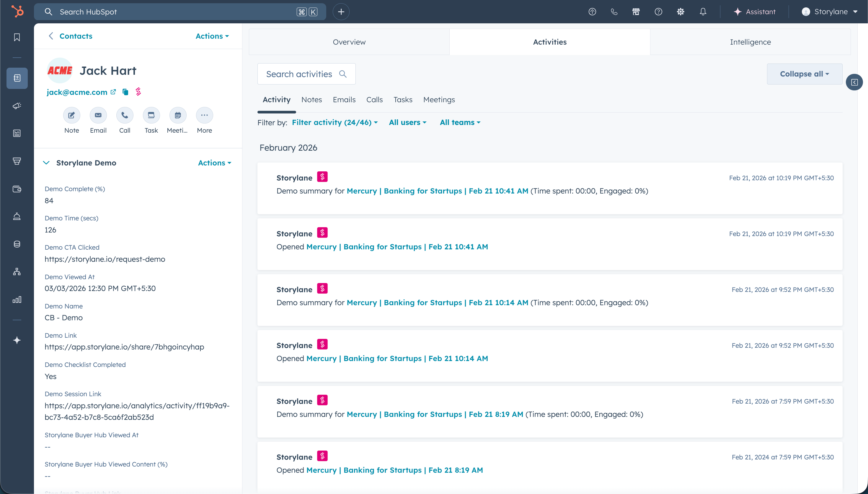Open Storylane Demo section Actions dropdown

215,163
